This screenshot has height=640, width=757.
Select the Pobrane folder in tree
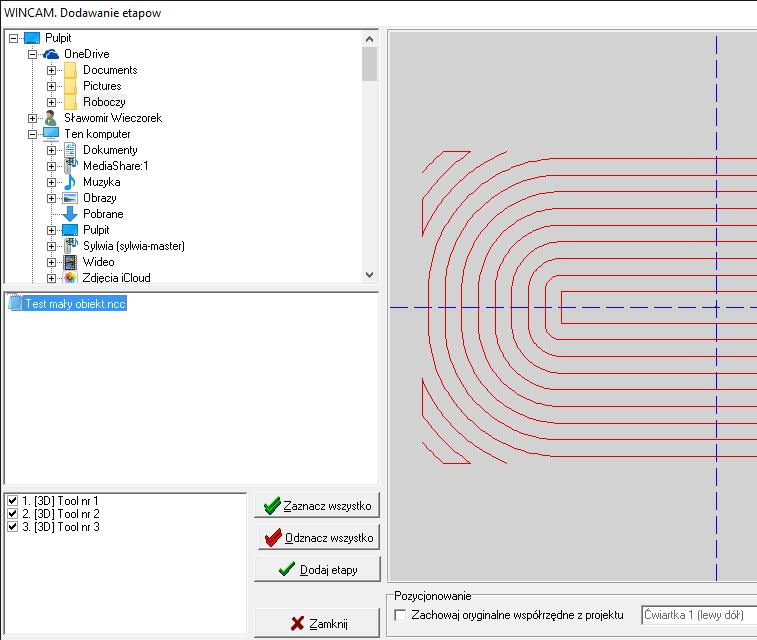[103, 214]
